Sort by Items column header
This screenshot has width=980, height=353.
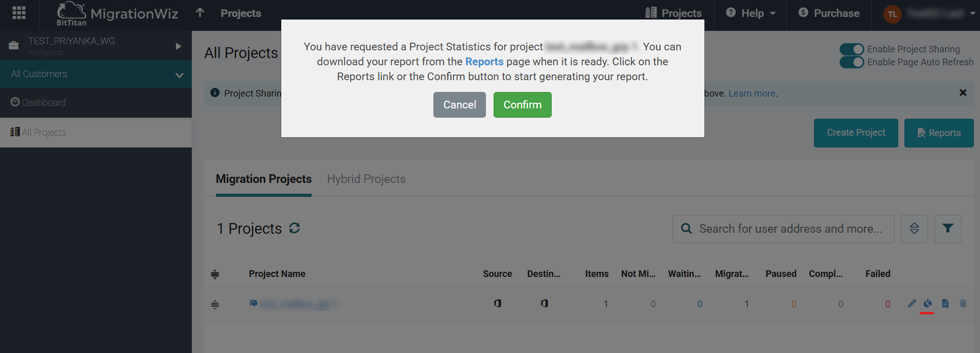(x=596, y=274)
